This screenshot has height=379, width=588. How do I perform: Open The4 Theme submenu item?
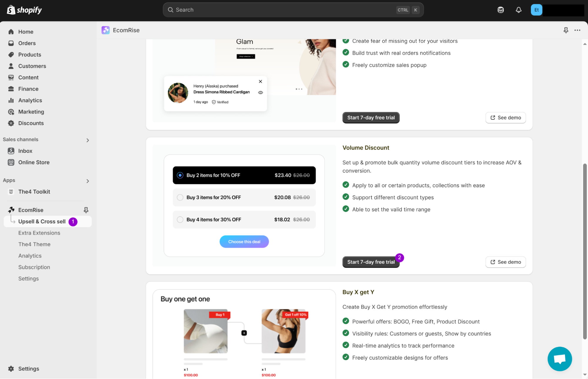click(x=34, y=245)
